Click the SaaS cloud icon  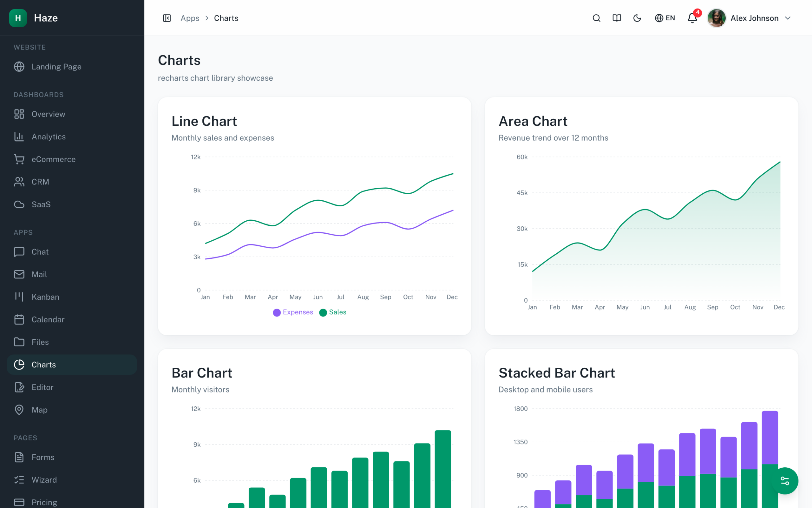tap(19, 204)
